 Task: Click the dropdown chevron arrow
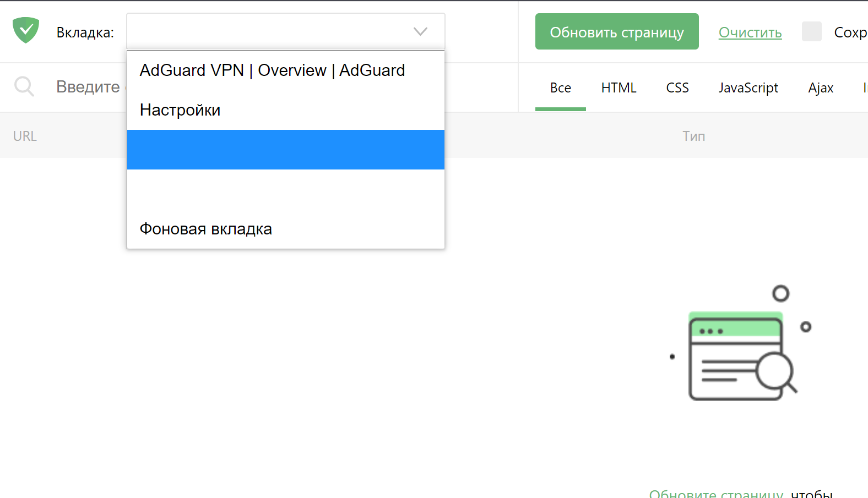(420, 31)
